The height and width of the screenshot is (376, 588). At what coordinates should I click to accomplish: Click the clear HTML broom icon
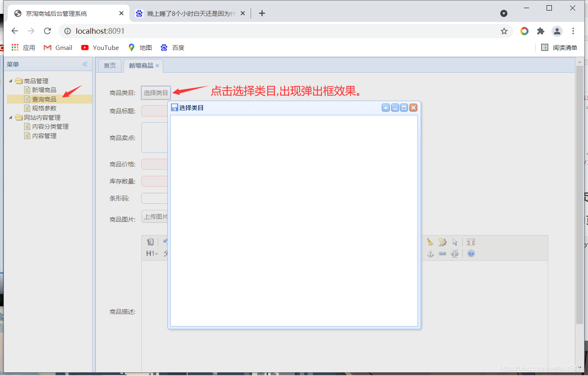[x=430, y=242]
